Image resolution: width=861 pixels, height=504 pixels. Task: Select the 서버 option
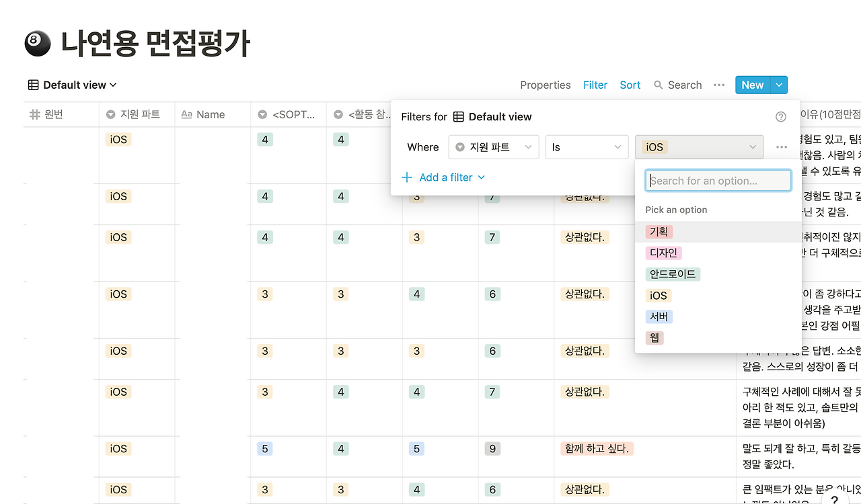(x=718, y=317)
